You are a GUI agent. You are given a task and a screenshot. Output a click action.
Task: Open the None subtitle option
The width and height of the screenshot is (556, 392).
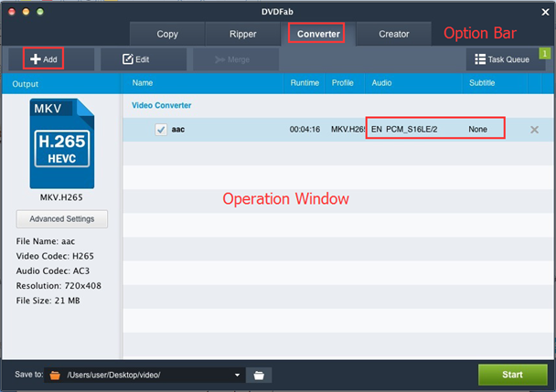coord(477,130)
